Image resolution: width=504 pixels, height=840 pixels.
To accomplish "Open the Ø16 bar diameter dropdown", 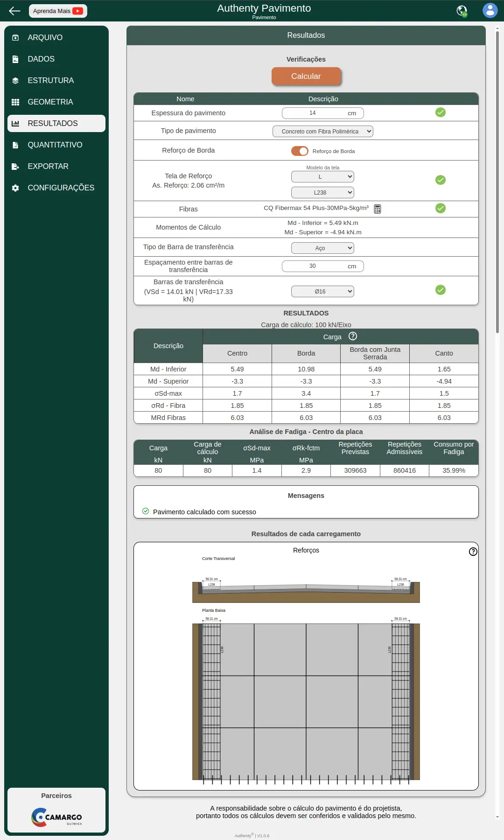I will point(322,291).
